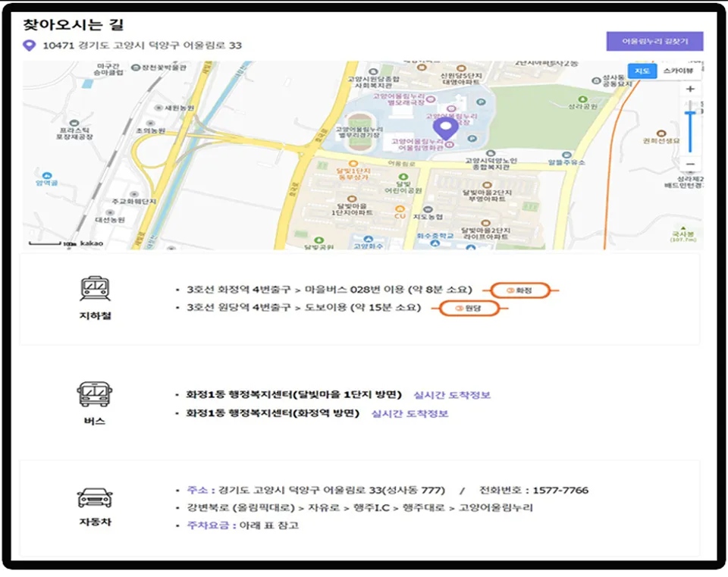728x577 pixels.
Task: Click the 성라공원 park marker on the map
Action: (x=582, y=99)
